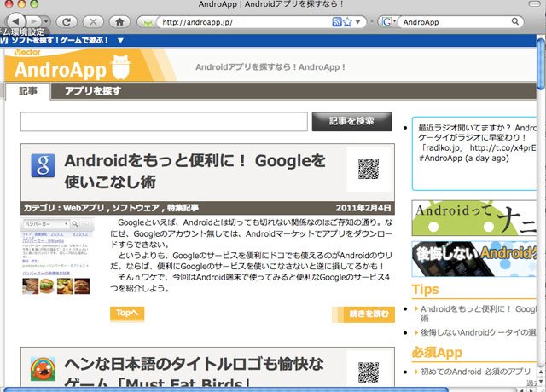Image resolution: width=546 pixels, height=392 pixels.
Task: Open article Androidをもっと便利に！ Googleを使いこなし術
Action: [x=195, y=171]
